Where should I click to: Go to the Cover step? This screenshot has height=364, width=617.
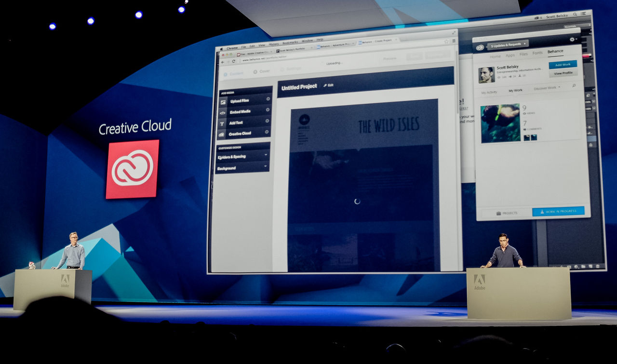(261, 71)
